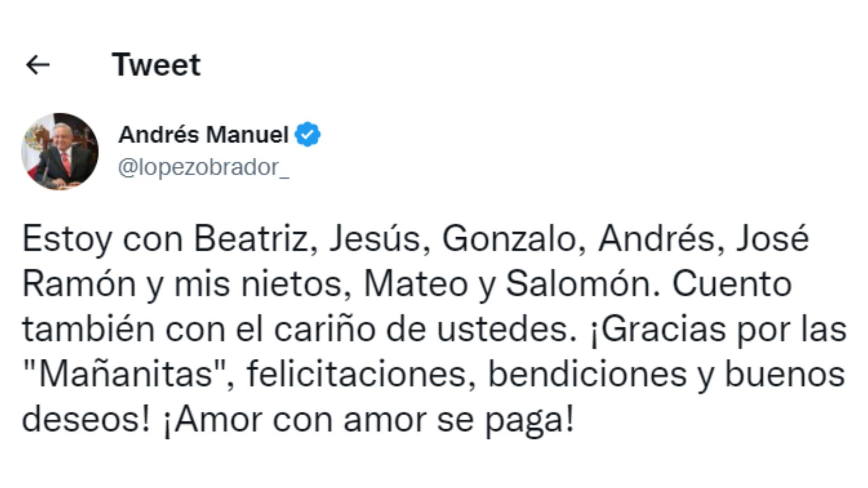
Task: Click the blue verified badge
Action: coord(307,135)
